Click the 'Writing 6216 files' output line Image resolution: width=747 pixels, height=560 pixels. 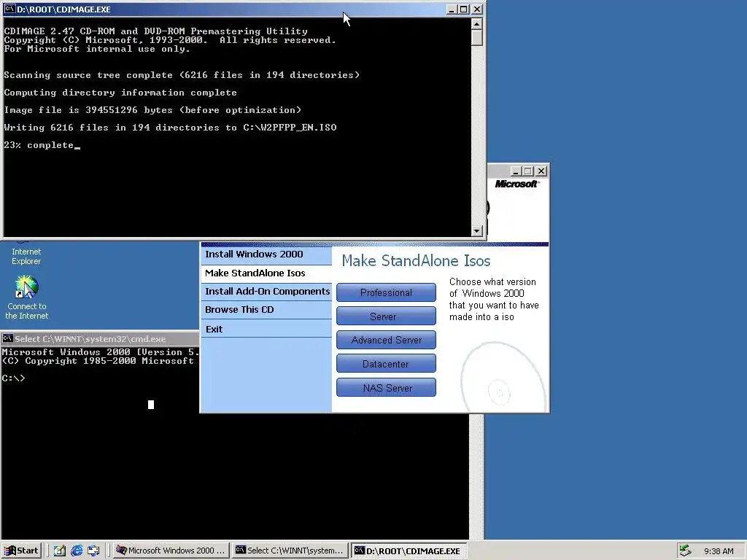[170, 127]
